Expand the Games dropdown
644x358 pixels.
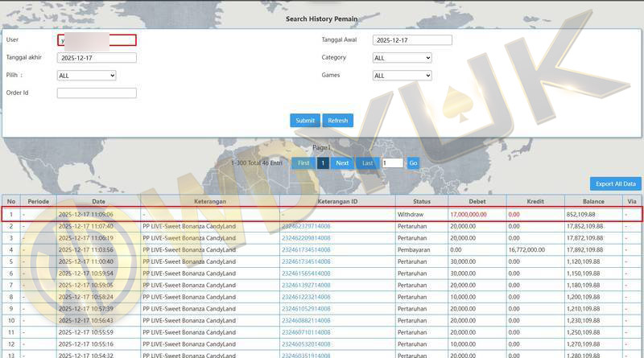point(402,76)
